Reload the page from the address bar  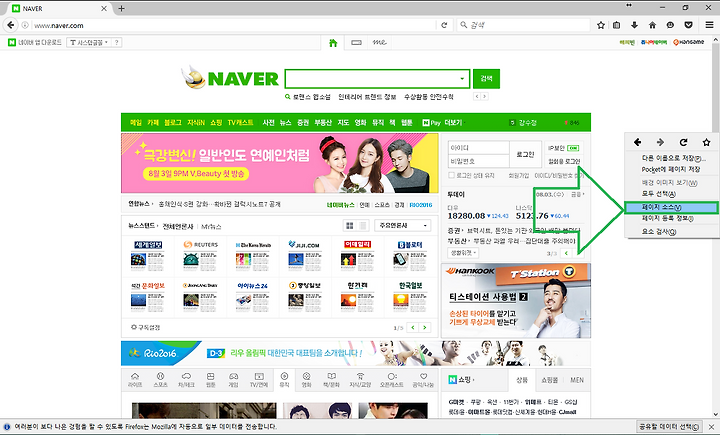pyautogui.click(x=444, y=25)
